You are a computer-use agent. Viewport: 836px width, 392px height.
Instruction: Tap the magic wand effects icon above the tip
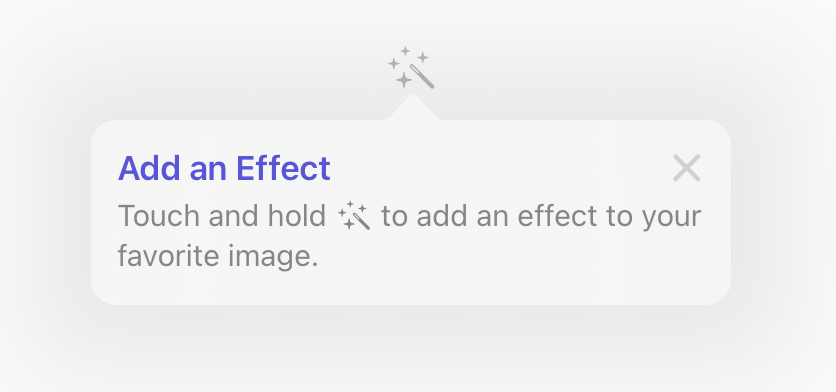411,67
